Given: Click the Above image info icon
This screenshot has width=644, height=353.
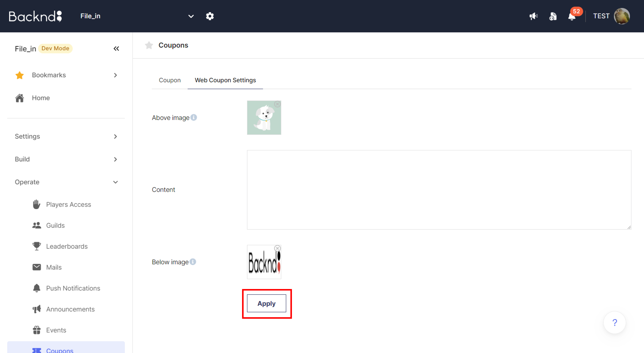Looking at the screenshot, I should click(x=194, y=117).
